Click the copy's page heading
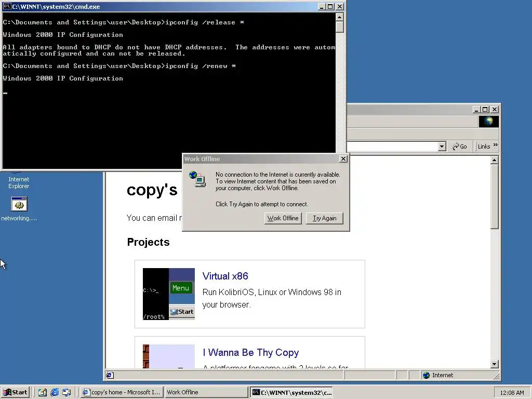 coord(152,190)
